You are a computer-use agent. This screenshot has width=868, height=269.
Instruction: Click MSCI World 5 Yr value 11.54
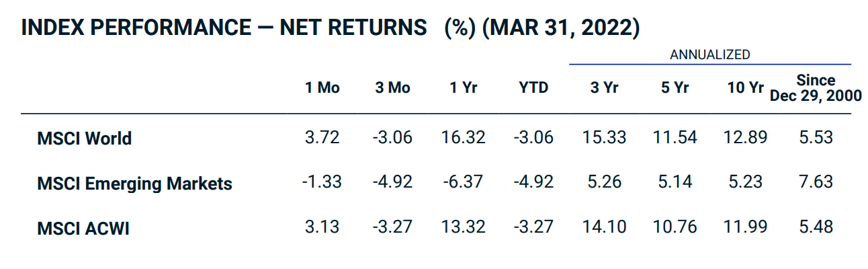click(x=675, y=138)
